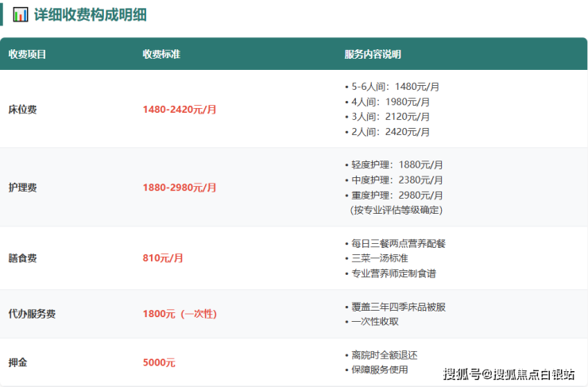Click the bar chart icon beside the title

tap(21, 15)
